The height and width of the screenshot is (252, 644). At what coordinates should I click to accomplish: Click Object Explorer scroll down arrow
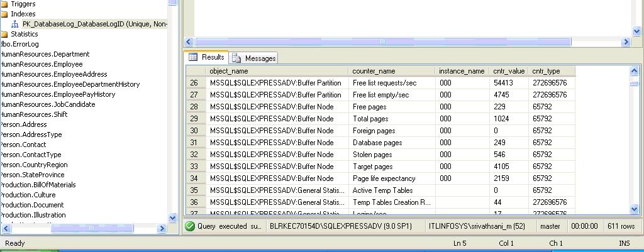pyautogui.click(x=172, y=218)
